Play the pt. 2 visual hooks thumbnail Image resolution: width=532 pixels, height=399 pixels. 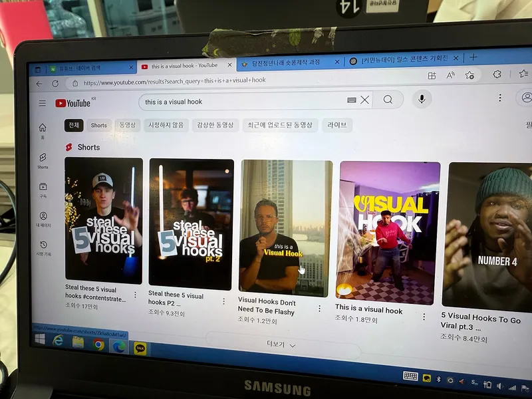click(x=191, y=224)
